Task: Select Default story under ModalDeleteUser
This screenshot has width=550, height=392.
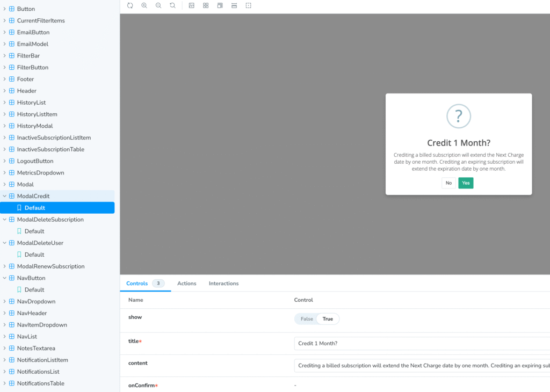Action: tap(34, 255)
